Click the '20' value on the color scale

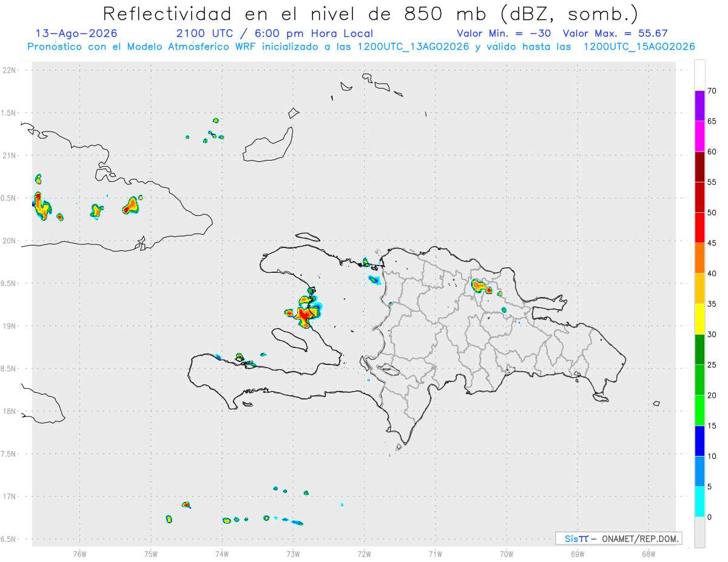tap(712, 395)
